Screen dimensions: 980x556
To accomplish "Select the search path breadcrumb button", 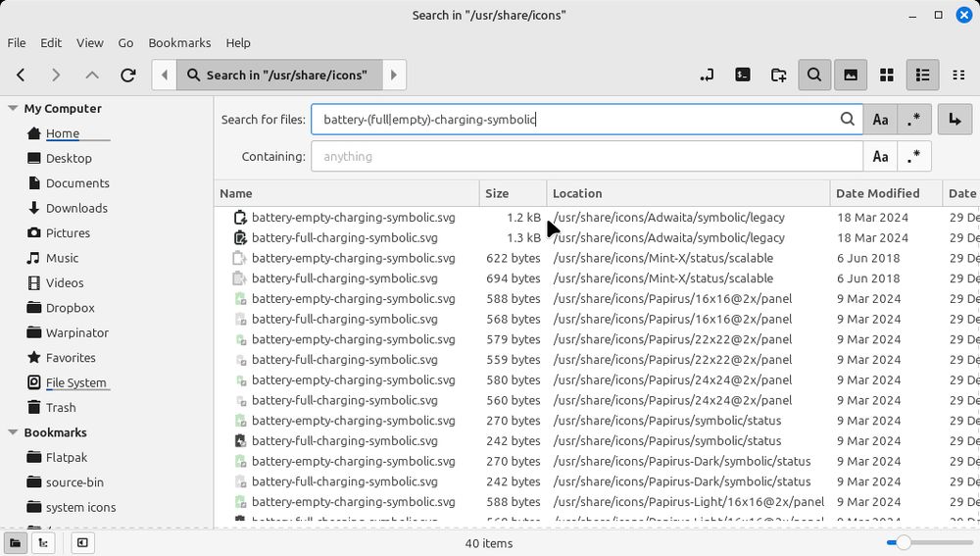I will pyautogui.click(x=279, y=76).
